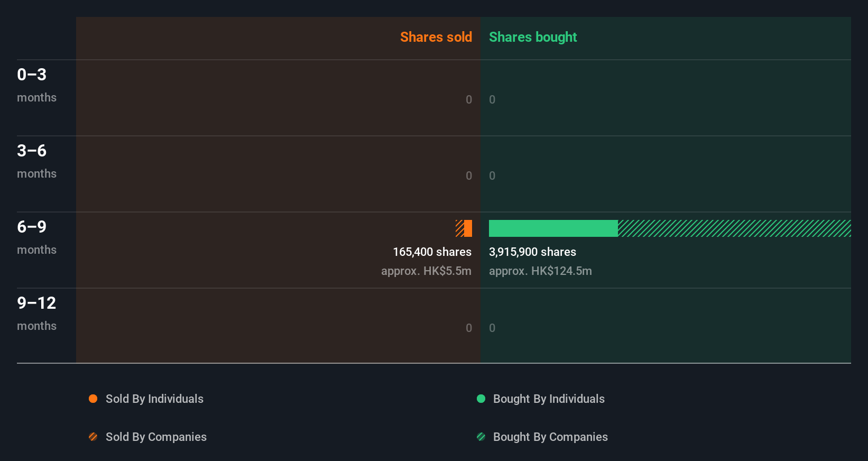Click the solid green bought-by-individuals bar
The image size is (868, 461).
[553, 228]
